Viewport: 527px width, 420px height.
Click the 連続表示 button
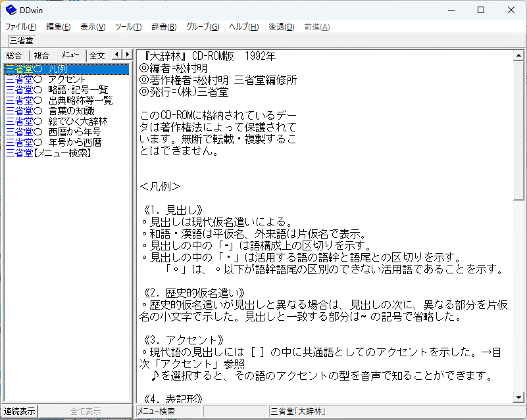(20, 411)
